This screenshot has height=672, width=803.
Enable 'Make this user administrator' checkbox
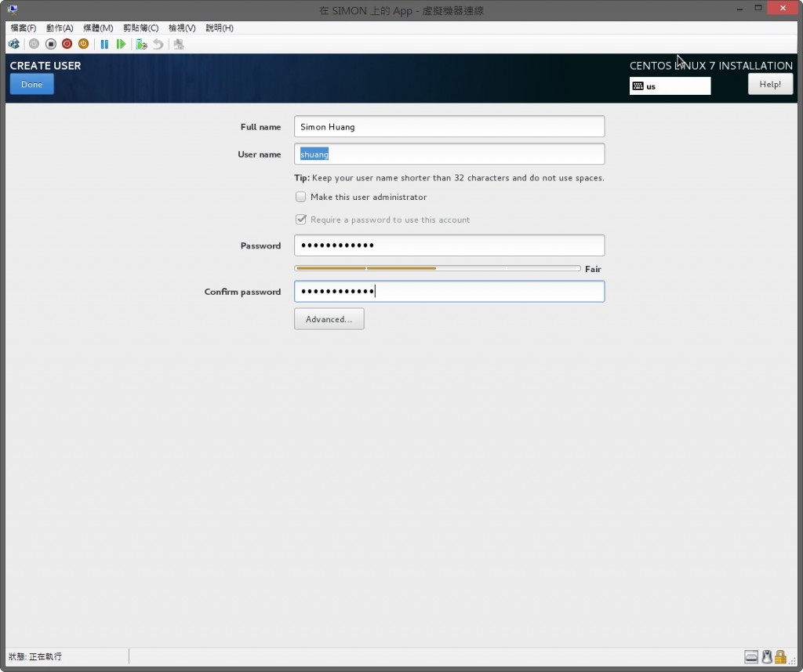[300, 197]
